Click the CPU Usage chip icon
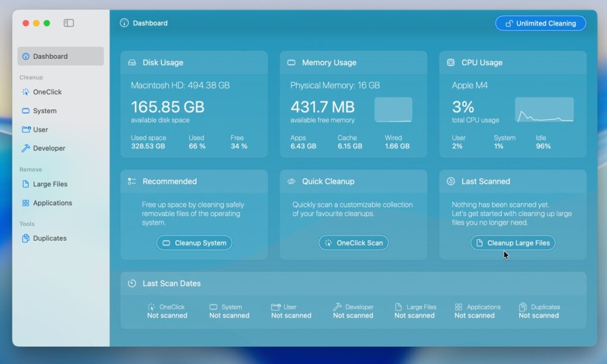The height and width of the screenshot is (364, 607). [451, 63]
